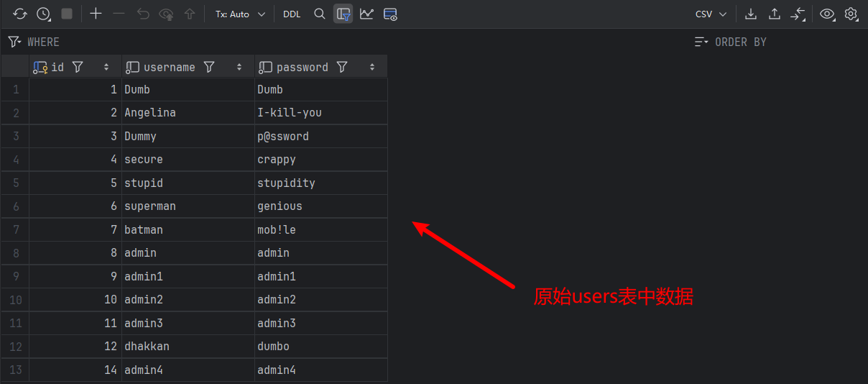Open the username column funnel filter

click(209, 67)
